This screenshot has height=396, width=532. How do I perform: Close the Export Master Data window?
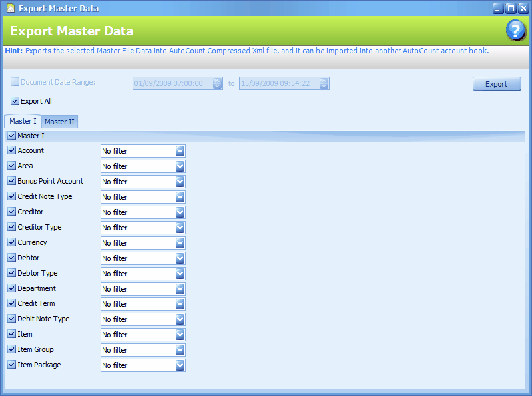[x=523, y=8]
